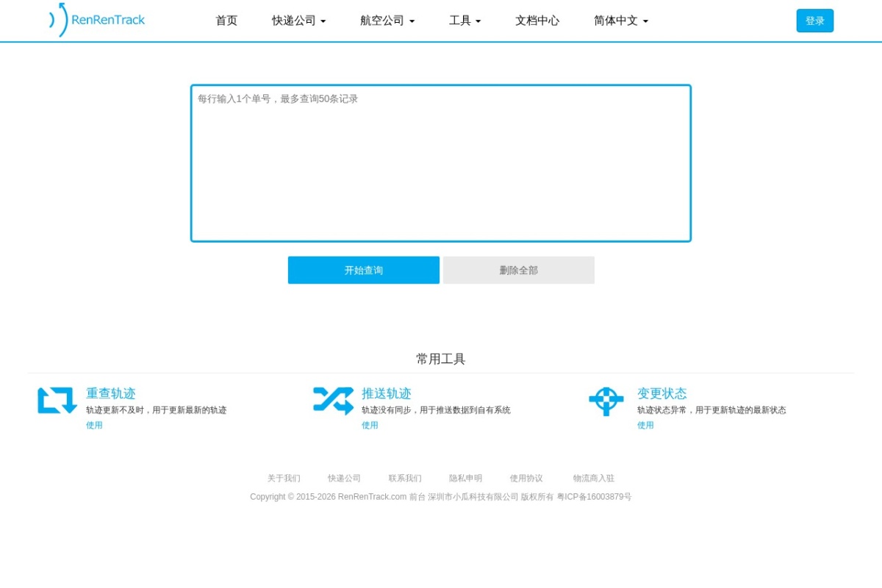Expand the 航空公司 dropdown

(387, 21)
